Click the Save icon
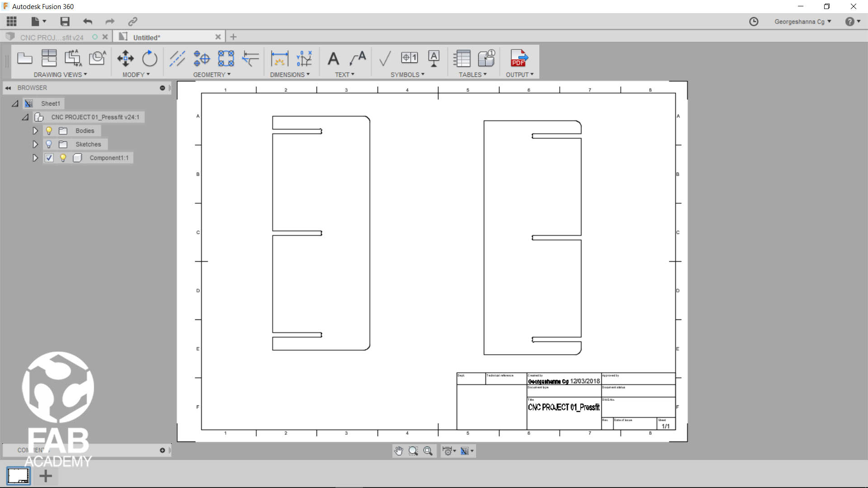The width and height of the screenshot is (868, 488). [x=65, y=21]
